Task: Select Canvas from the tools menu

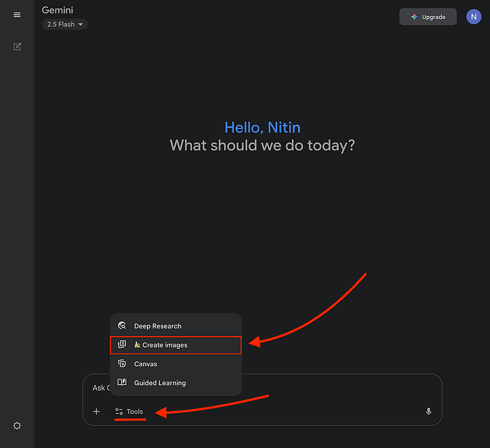Action: [x=176, y=364]
